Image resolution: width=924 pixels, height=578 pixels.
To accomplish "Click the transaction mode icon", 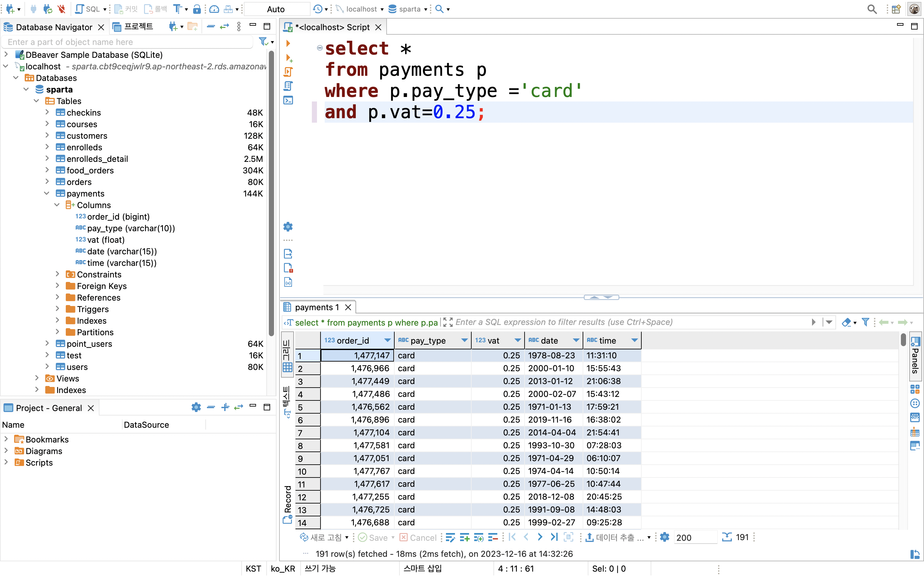I will tap(177, 9).
